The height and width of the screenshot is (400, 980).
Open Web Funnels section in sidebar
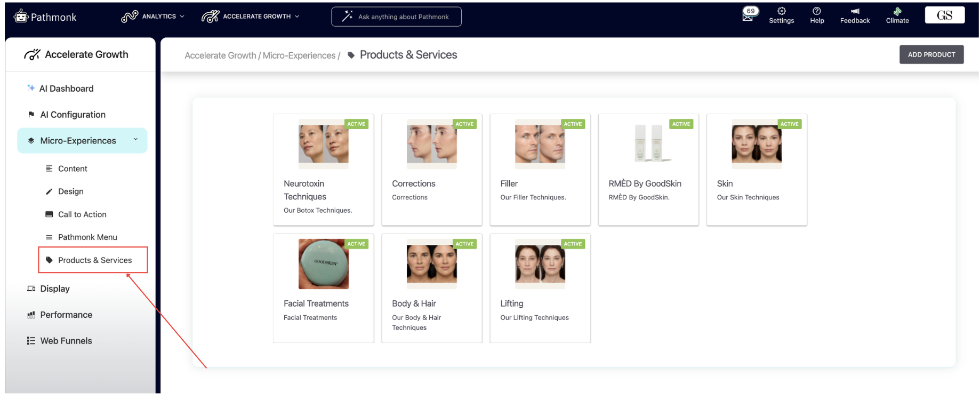point(66,341)
